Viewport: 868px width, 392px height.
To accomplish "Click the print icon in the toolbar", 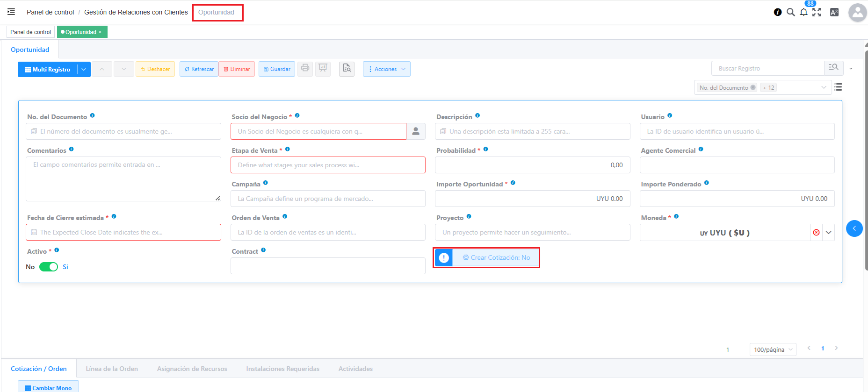I will (x=305, y=68).
